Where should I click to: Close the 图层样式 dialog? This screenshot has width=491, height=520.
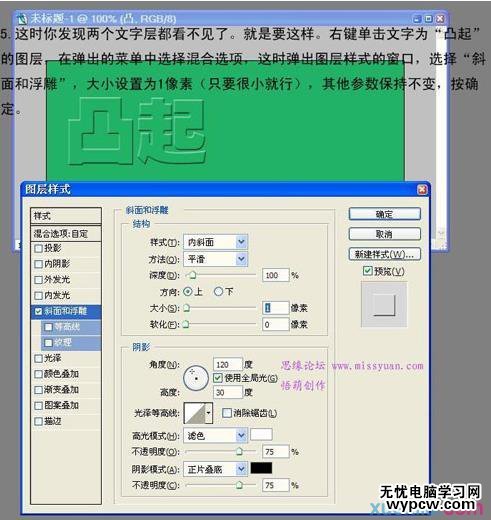(422, 190)
